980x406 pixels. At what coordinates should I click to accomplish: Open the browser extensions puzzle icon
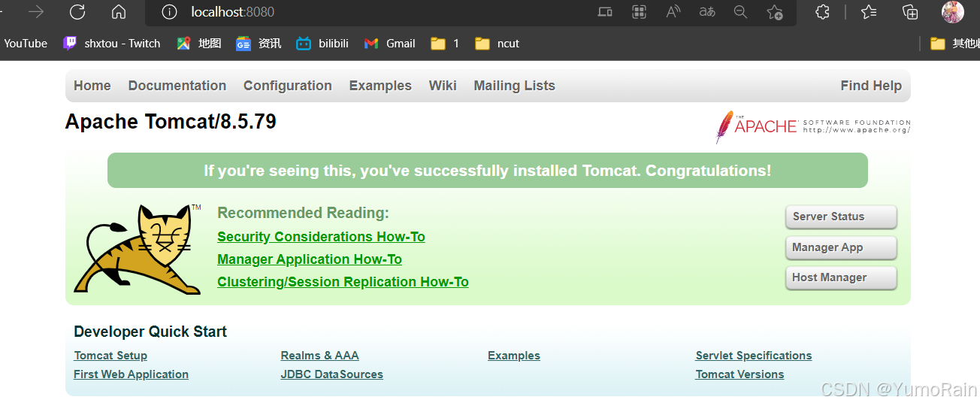pos(823,12)
